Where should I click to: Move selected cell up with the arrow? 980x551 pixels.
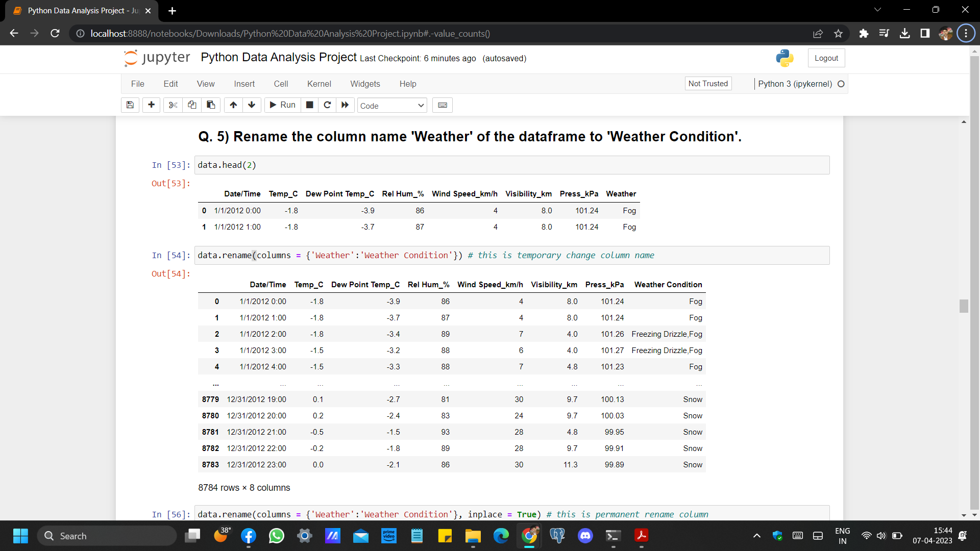233,105
